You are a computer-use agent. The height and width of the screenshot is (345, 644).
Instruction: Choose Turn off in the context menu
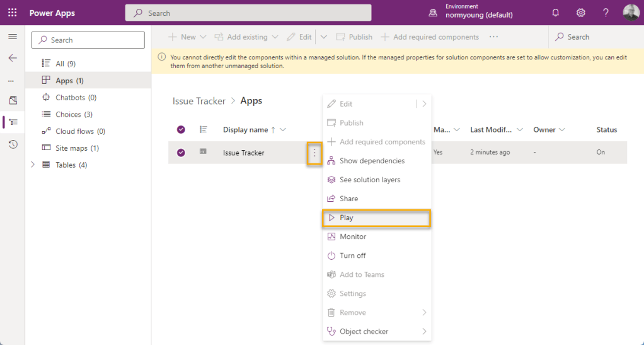[377, 255]
